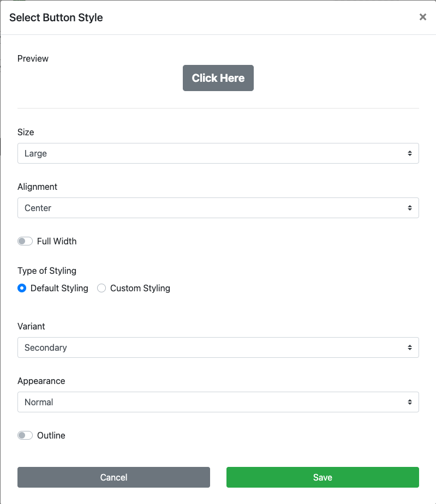Image resolution: width=436 pixels, height=504 pixels.
Task: Open the Variant dropdown showing Secondary
Action: point(213,348)
